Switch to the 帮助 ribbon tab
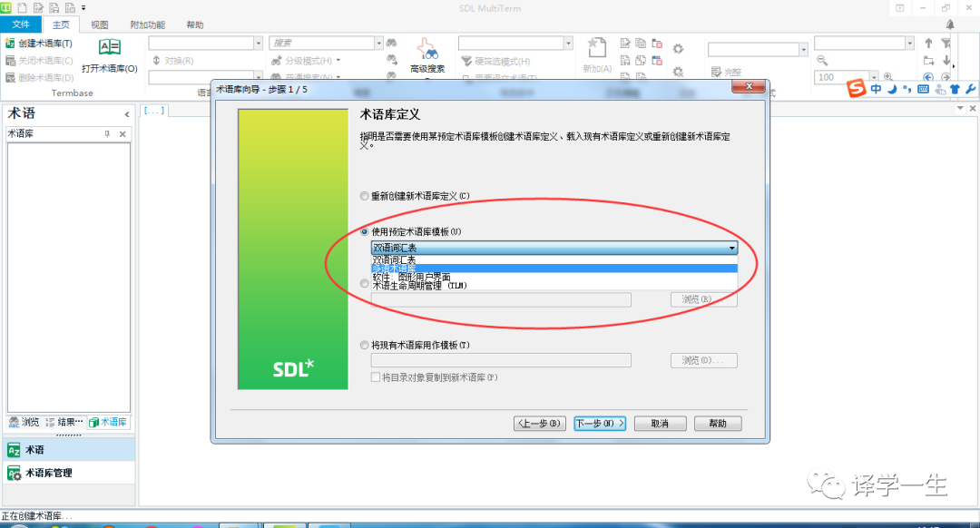This screenshot has width=980, height=528. click(x=195, y=24)
